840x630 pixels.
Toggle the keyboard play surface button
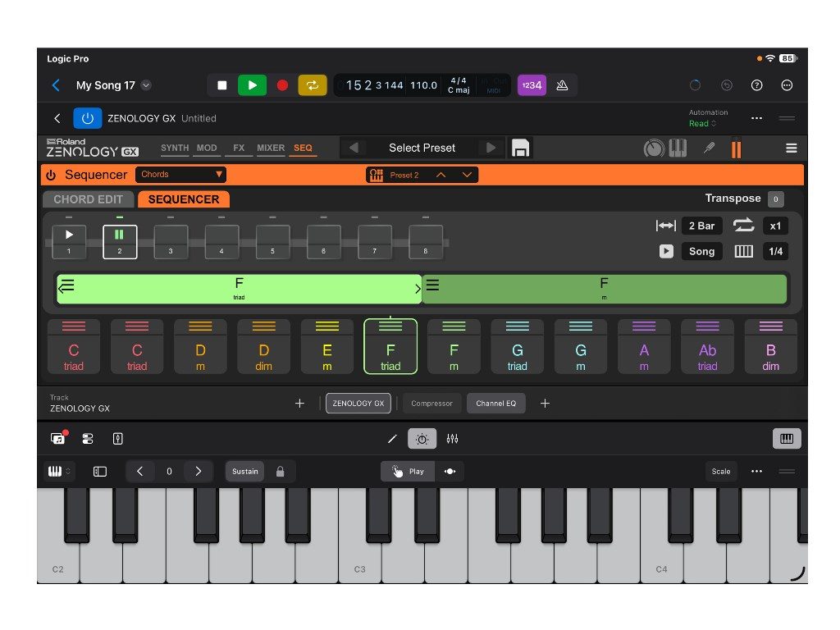point(787,439)
